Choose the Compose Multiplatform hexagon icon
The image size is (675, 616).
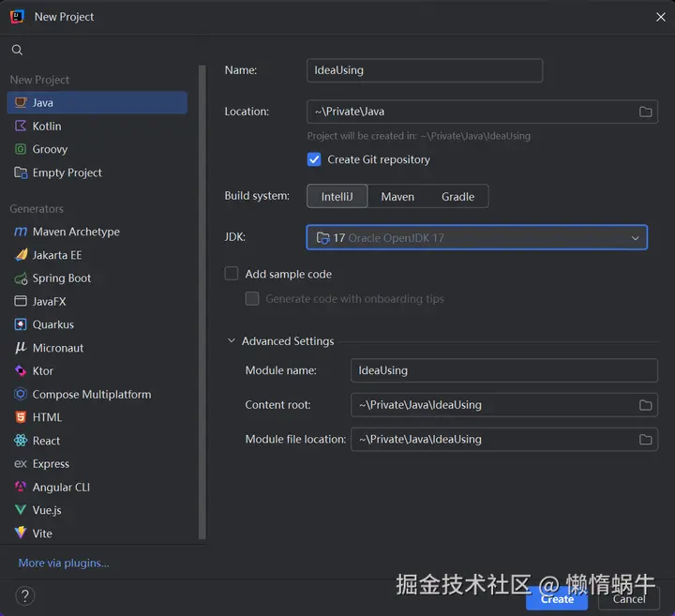click(x=21, y=394)
